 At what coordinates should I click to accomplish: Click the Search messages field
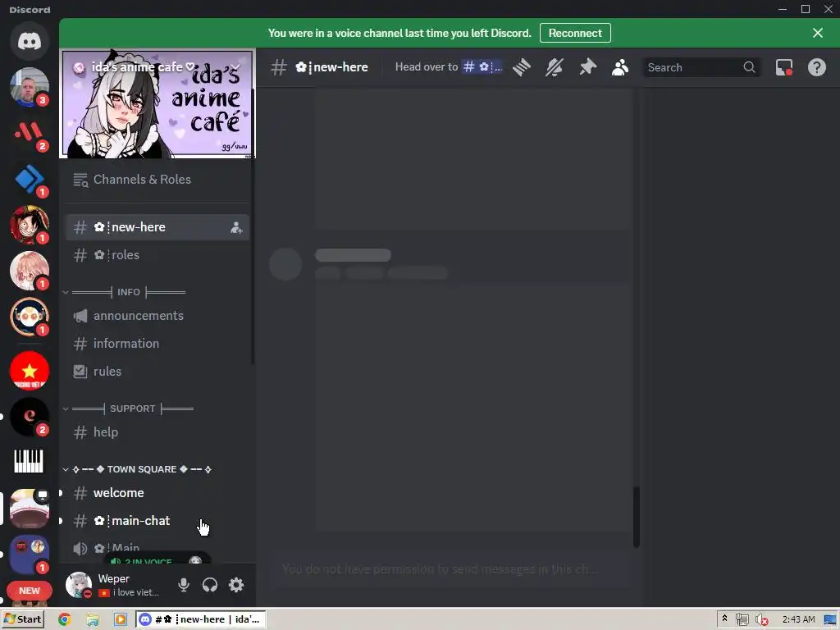click(x=701, y=67)
